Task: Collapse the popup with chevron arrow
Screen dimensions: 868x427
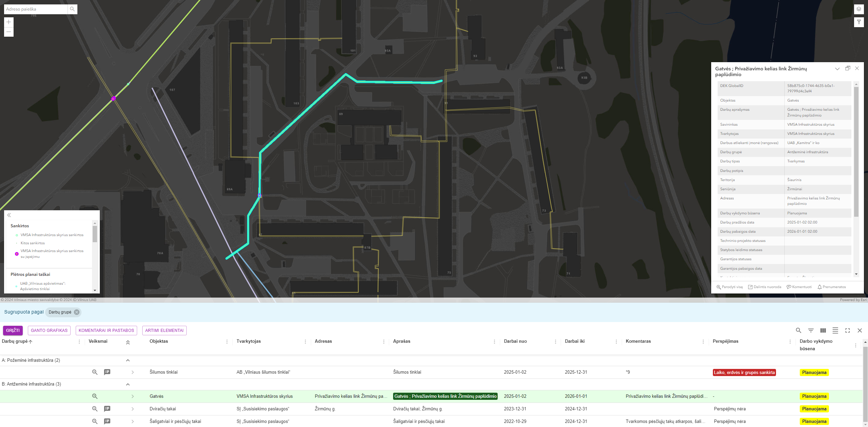Action: pyautogui.click(x=837, y=69)
